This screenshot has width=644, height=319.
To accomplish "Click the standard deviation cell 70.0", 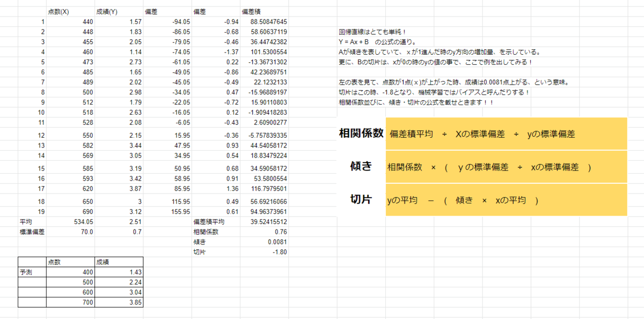I will click(x=70, y=232).
